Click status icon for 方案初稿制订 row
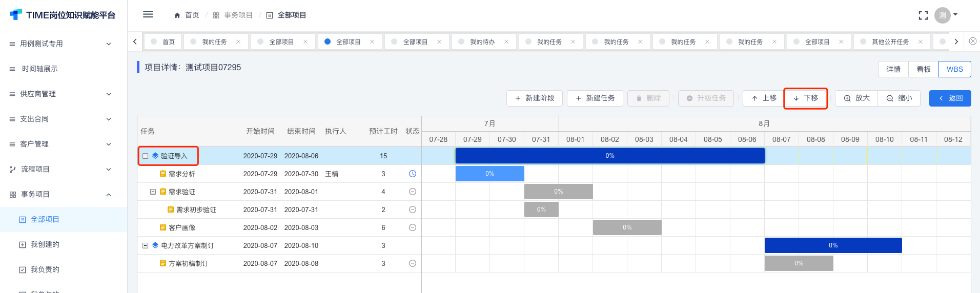Image resolution: width=980 pixels, height=293 pixels. point(412,263)
